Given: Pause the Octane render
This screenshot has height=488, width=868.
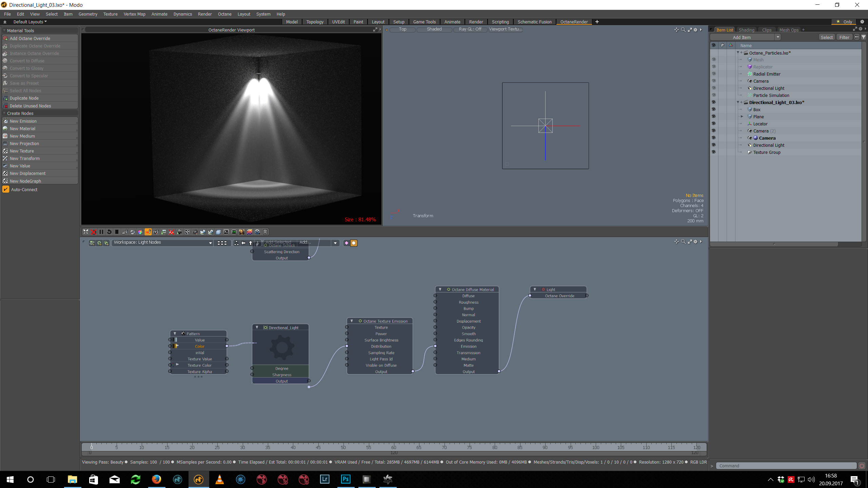Looking at the screenshot, I should tap(101, 232).
